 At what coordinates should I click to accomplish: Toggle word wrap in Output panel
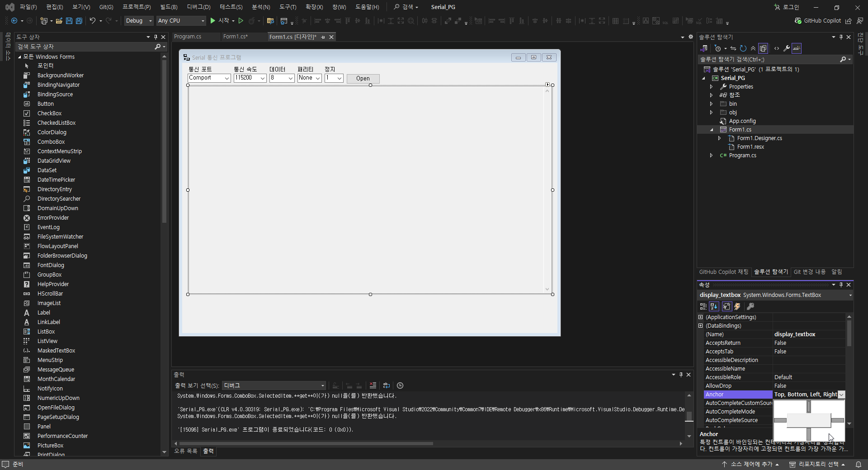point(387,385)
